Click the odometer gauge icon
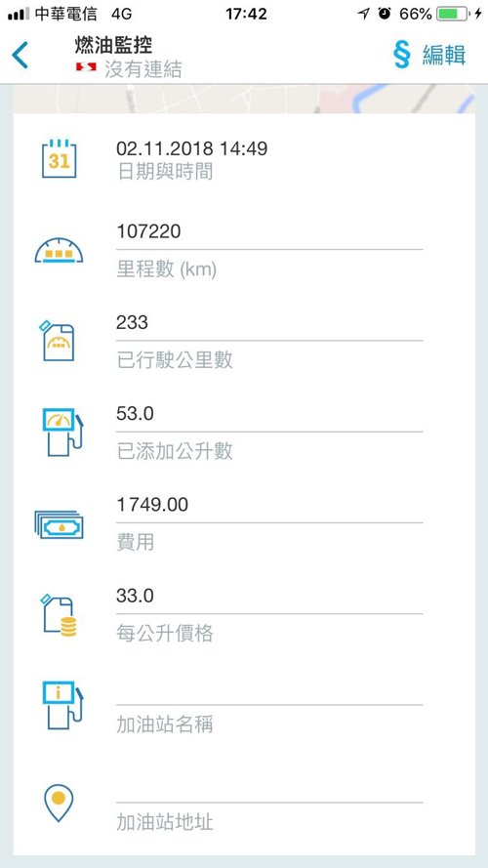 tap(59, 250)
